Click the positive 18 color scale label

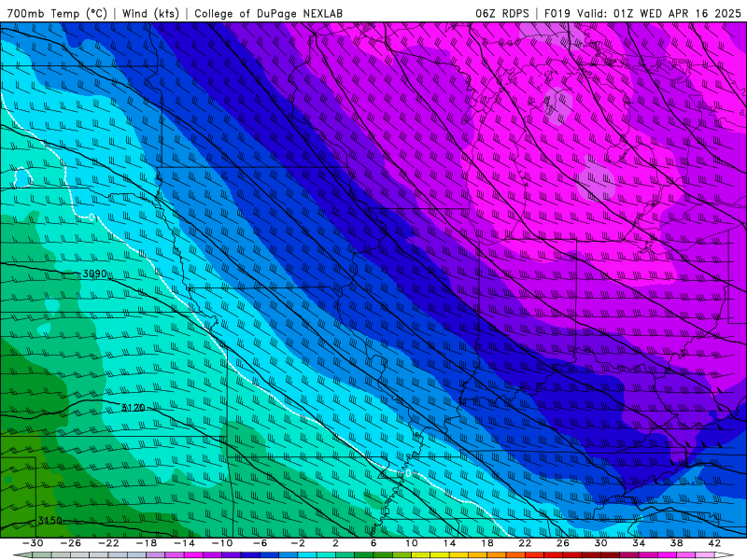pyautogui.click(x=486, y=543)
